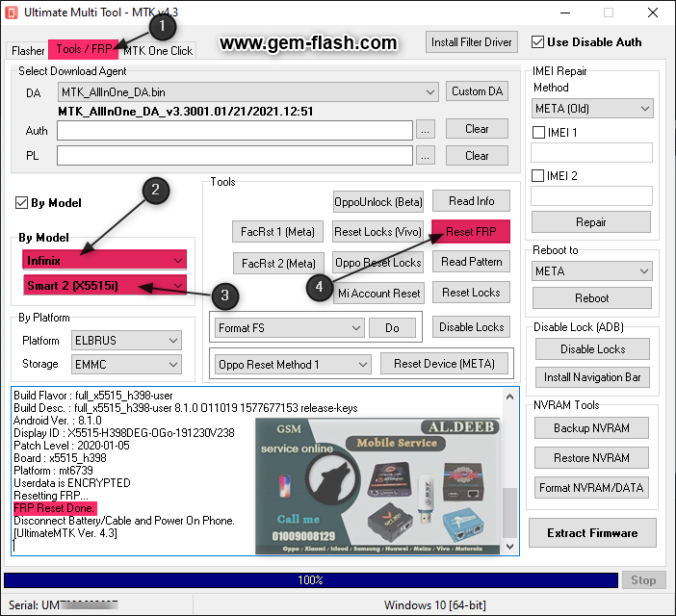Viewport: 676px width, 616px height.
Task: Click the log scrollbar thumb
Action: pyautogui.click(x=509, y=513)
